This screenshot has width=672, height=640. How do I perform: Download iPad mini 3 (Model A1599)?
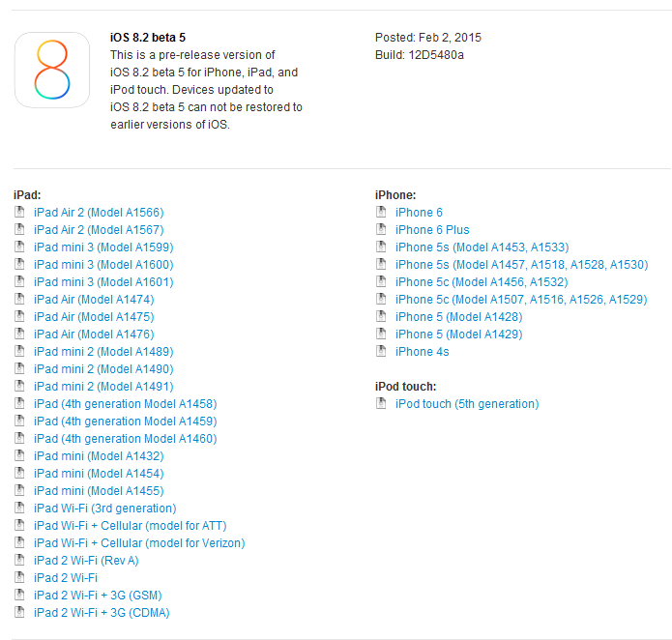point(103,247)
